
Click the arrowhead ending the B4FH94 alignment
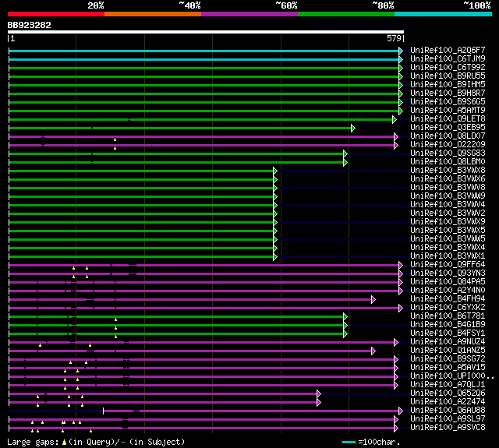coord(373,300)
